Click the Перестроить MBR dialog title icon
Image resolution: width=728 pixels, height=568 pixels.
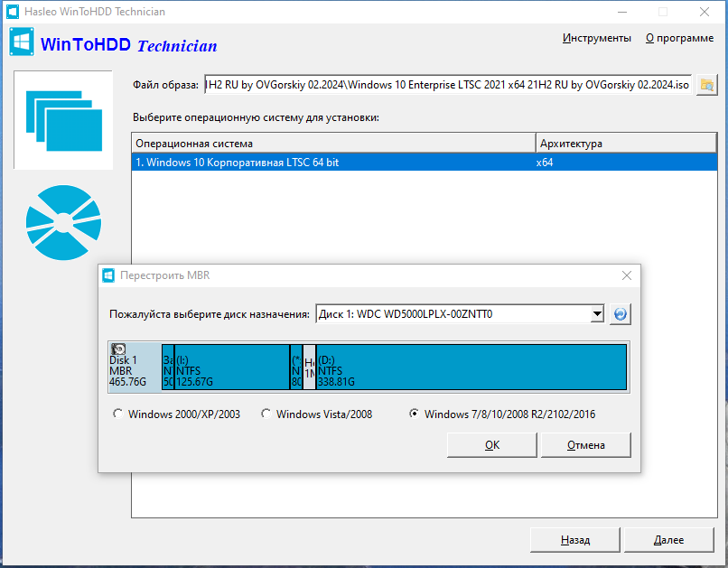(108, 275)
